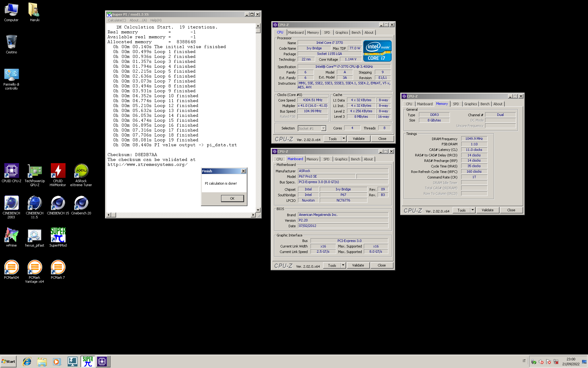Open Windows Media Player taskbar icon
Viewport: 588px width, 368px height.
57,362
